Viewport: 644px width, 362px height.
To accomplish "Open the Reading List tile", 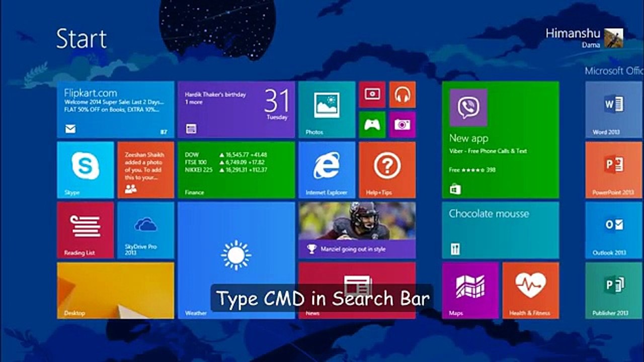I will click(x=86, y=230).
